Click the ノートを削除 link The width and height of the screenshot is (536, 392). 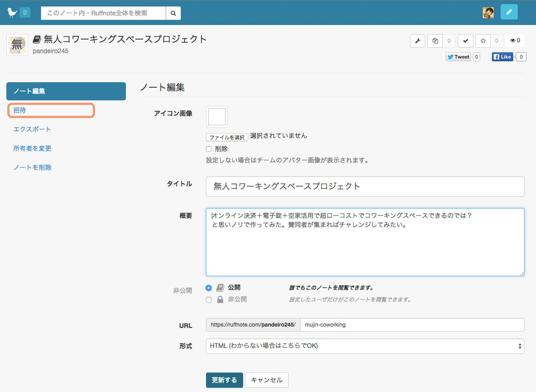tap(32, 168)
